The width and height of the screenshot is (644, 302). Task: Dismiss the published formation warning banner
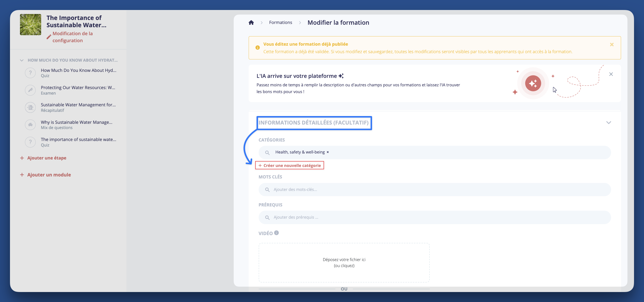click(612, 44)
